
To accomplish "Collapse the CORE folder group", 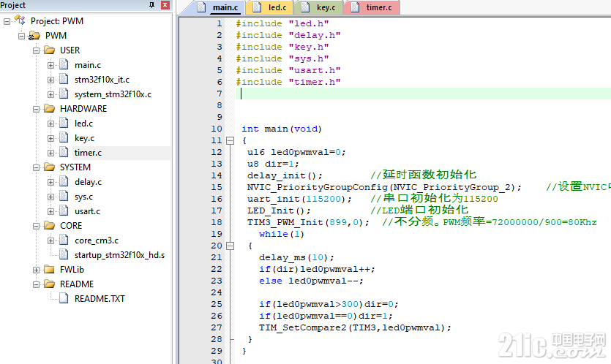I will point(37,226).
